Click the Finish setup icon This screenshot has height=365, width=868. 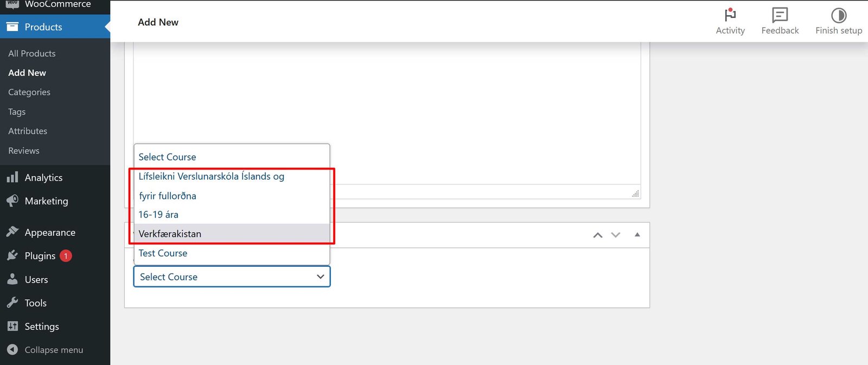[838, 15]
